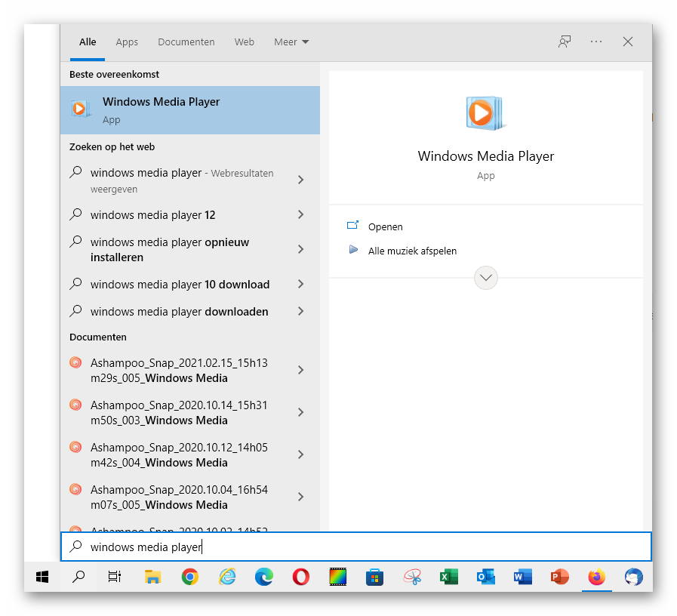Image resolution: width=677 pixels, height=616 pixels.
Task: Launch Opera browser from the taskbar
Action: pyautogui.click(x=300, y=577)
